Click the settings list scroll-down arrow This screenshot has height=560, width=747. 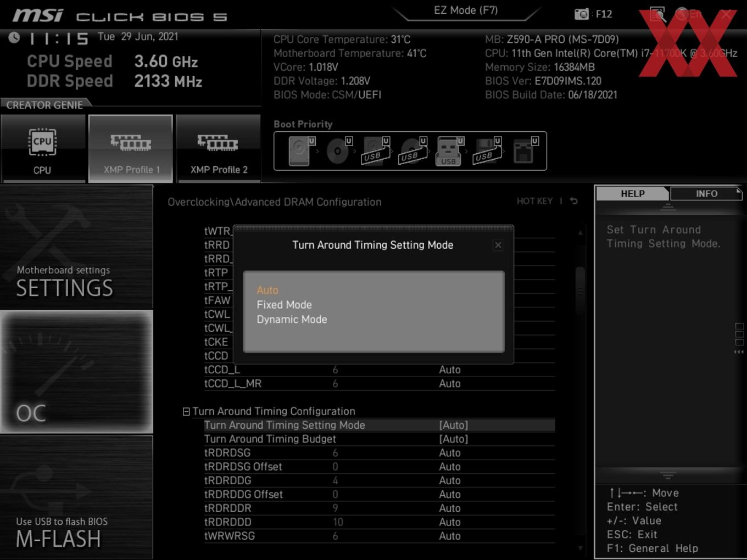point(580,548)
